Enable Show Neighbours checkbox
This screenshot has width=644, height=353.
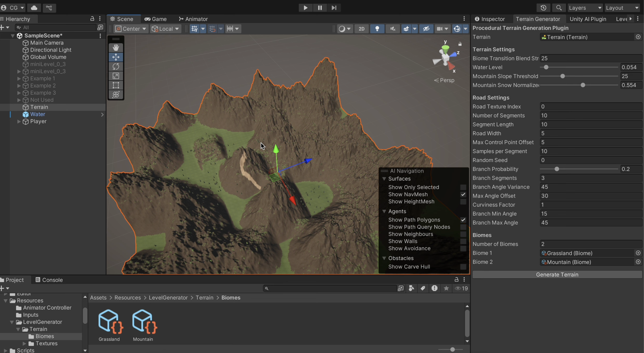pos(463,234)
